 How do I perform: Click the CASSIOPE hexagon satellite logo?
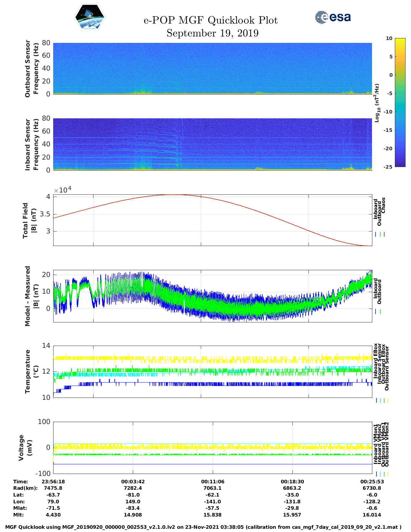point(90,18)
